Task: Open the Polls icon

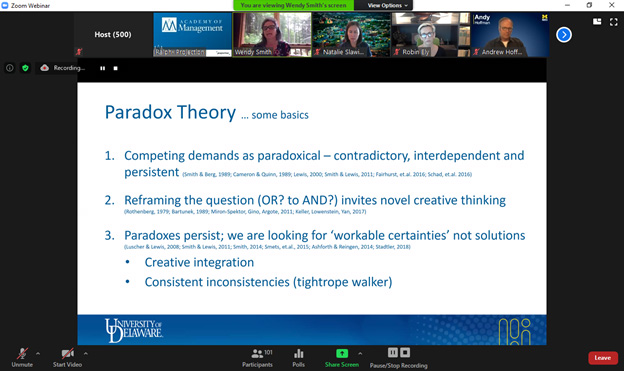Action: click(x=298, y=357)
